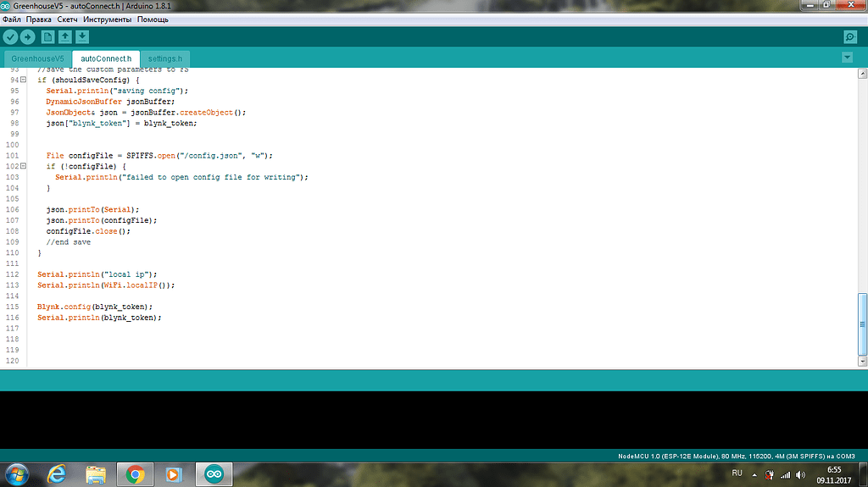Viewport: 868px width, 487px height.
Task: Open the Serial Monitor magnifier icon
Action: (849, 37)
